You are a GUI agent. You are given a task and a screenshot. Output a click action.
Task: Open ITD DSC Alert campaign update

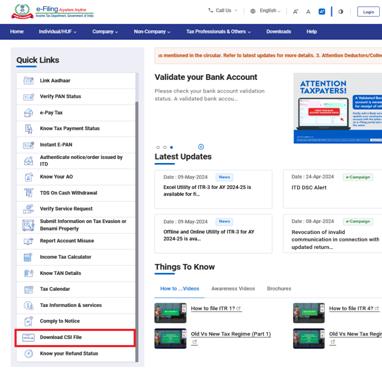pos(332,189)
